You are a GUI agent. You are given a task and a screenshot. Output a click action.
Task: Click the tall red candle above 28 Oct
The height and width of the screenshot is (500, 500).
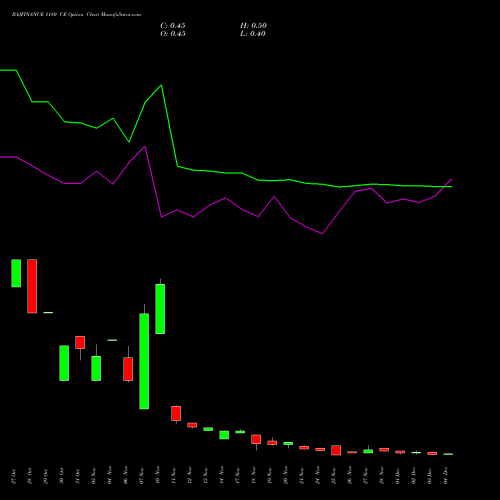coord(32,286)
